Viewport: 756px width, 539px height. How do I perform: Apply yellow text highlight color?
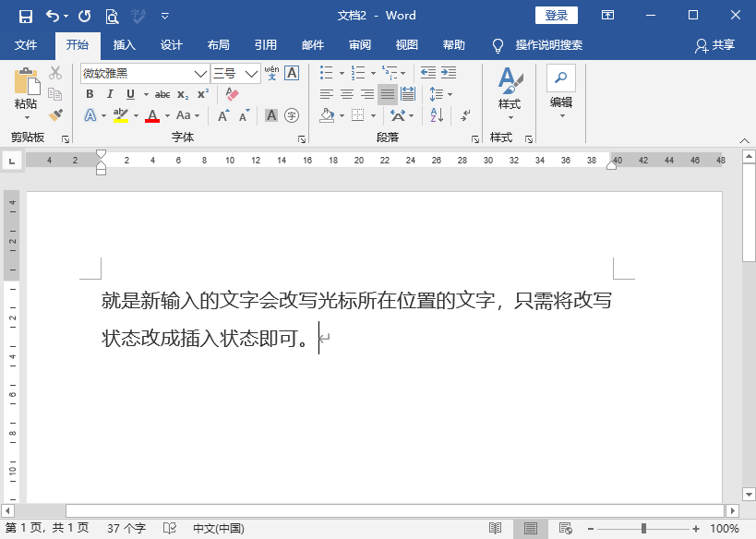tap(121, 115)
